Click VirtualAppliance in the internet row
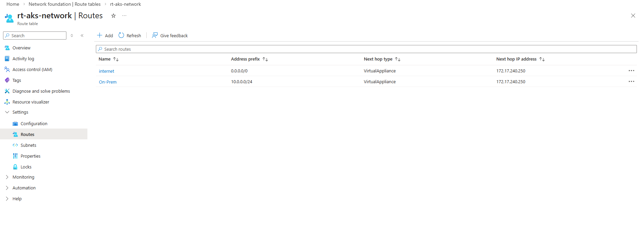The height and width of the screenshot is (230, 644). pyautogui.click(x=380, y=71)
